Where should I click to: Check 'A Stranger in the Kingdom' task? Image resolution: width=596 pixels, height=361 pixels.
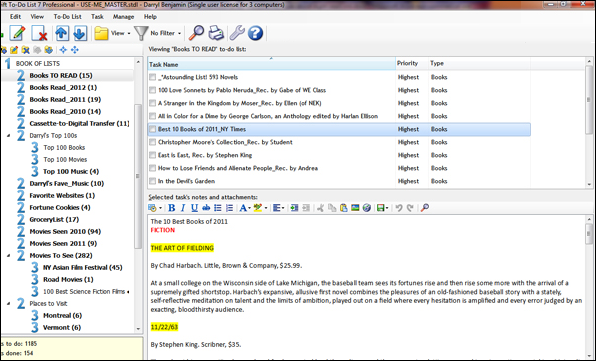[x=152, y=103]
